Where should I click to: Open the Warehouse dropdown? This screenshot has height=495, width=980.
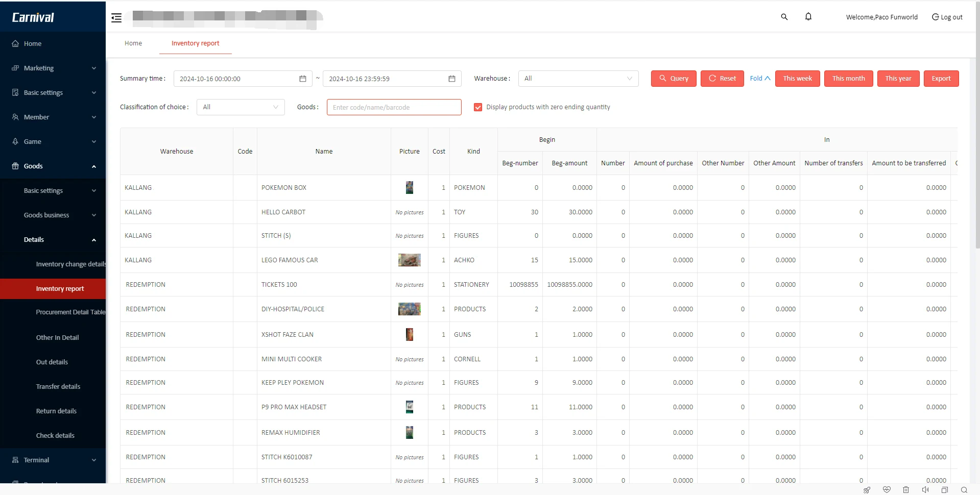(x=578, y=79)
